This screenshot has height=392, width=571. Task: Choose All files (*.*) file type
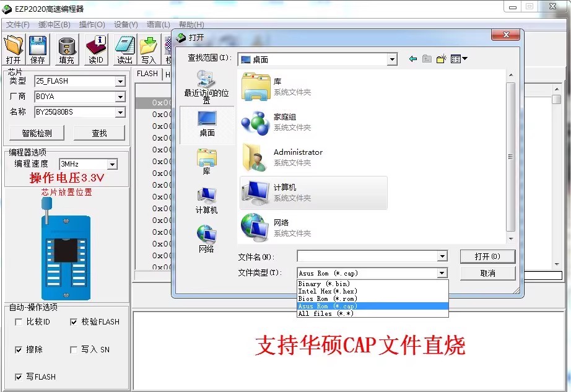point(373,313)
